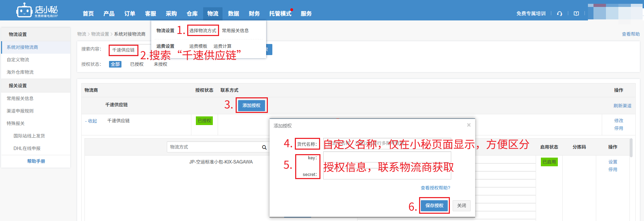This screenshot has height=221, width=644.
Task: Choose 选择物流方式 in the 物流 dropdown menu
Action: point(203,30)
